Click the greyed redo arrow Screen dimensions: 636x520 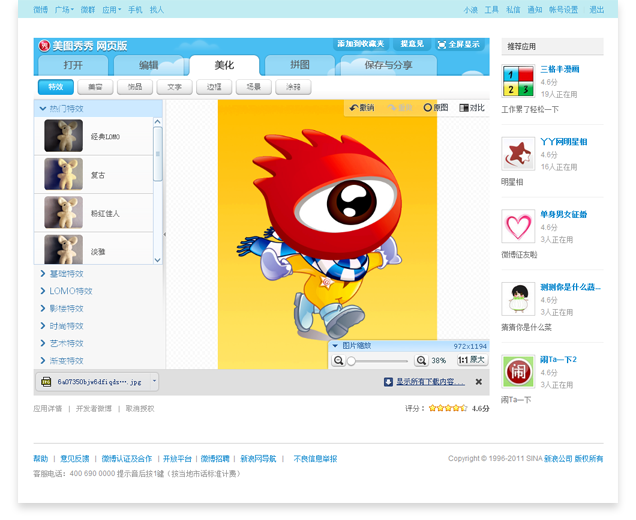pyautogui.click(x=391, y=108)
